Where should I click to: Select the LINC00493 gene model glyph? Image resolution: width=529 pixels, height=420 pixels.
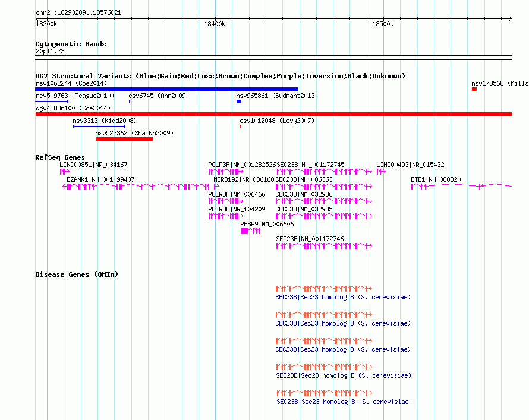[x=381, y=172]
